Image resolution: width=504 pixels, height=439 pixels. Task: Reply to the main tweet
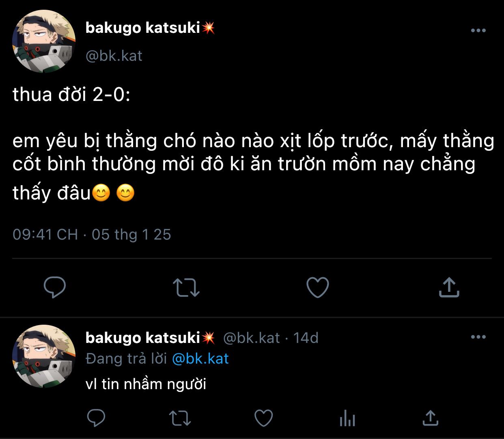[x=55, y=287]
